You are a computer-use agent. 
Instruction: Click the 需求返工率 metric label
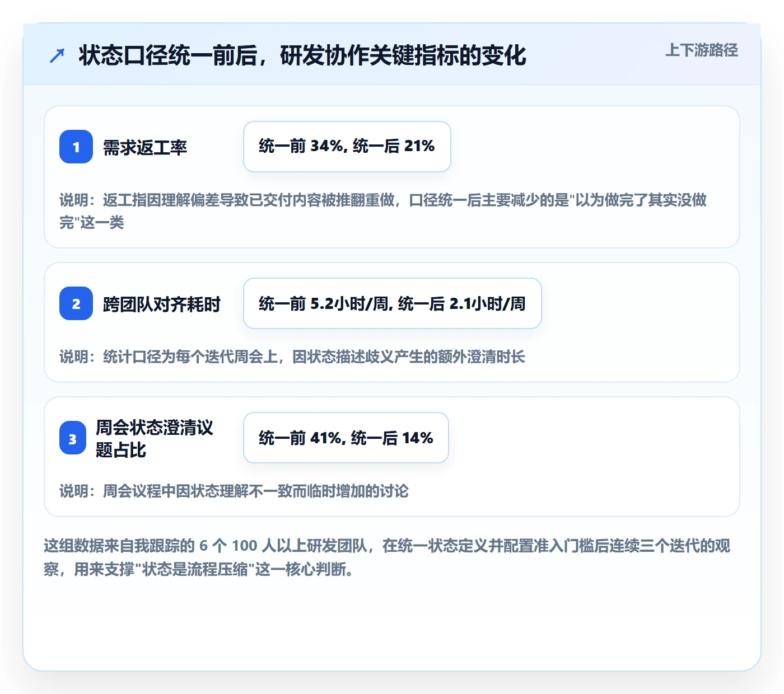[x=144, y=147]
